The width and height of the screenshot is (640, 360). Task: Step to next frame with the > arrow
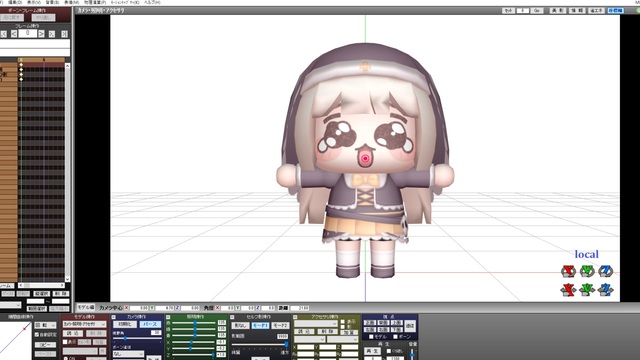[41, 34]
